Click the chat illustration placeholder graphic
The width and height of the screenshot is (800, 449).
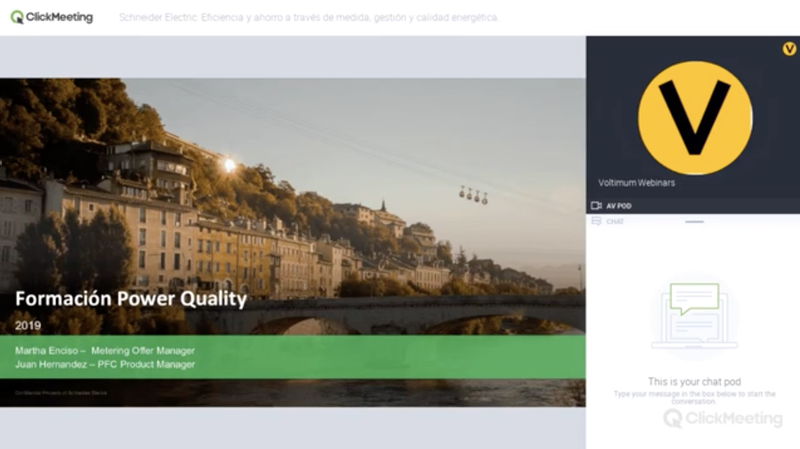click(694, 316)
